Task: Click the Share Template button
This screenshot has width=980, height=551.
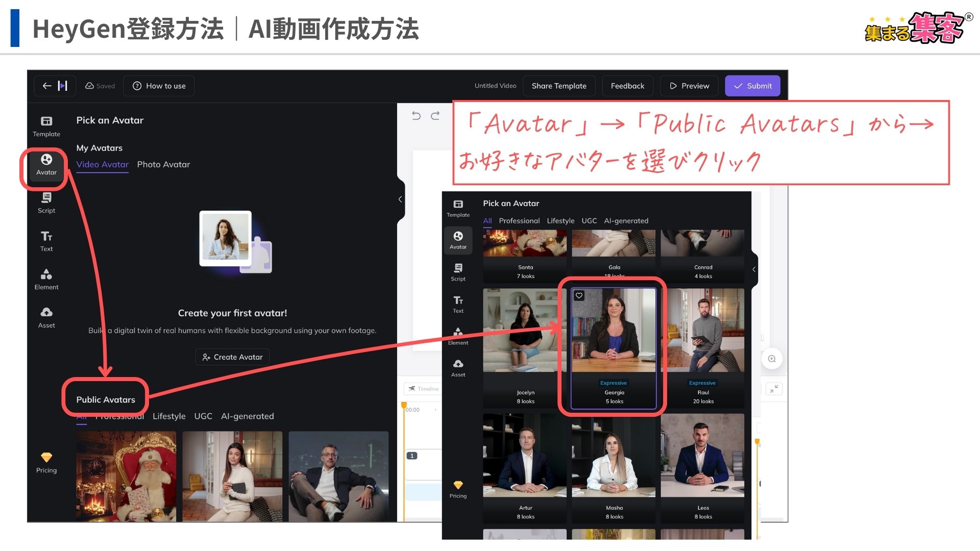Action: (x=559, y=86)
